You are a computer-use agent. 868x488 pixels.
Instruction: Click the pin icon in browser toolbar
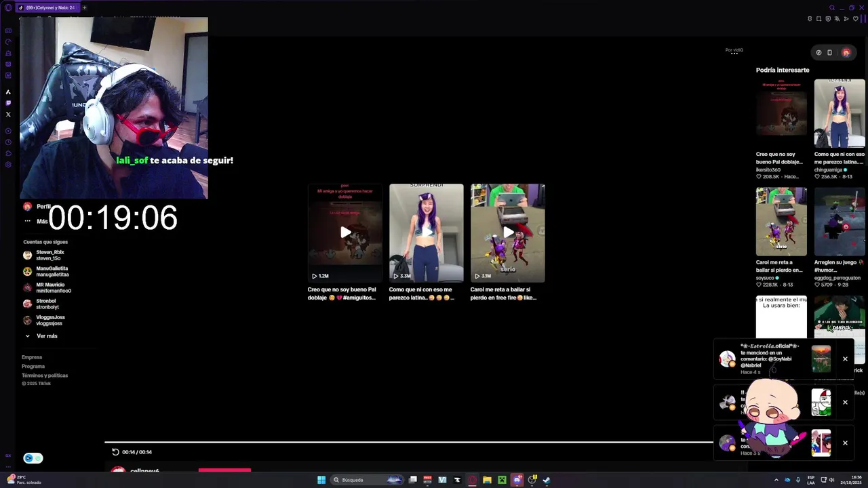click(x=810, y=19)
